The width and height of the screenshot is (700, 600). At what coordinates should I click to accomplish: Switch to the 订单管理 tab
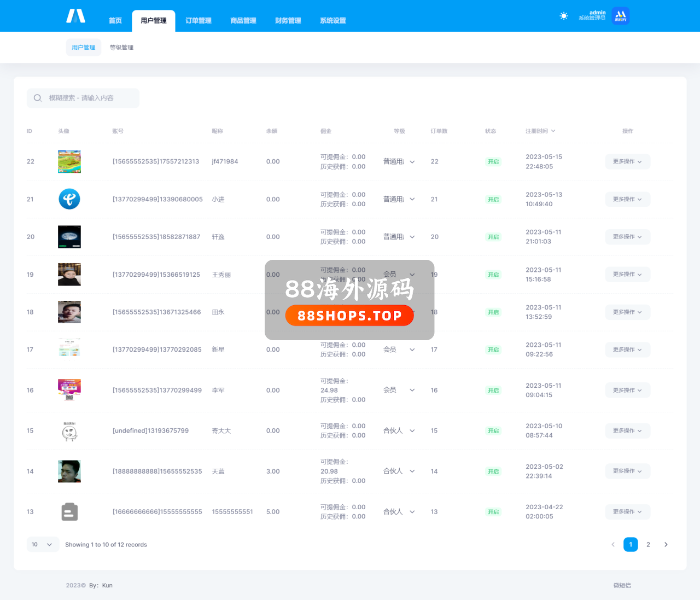[198, 21]
